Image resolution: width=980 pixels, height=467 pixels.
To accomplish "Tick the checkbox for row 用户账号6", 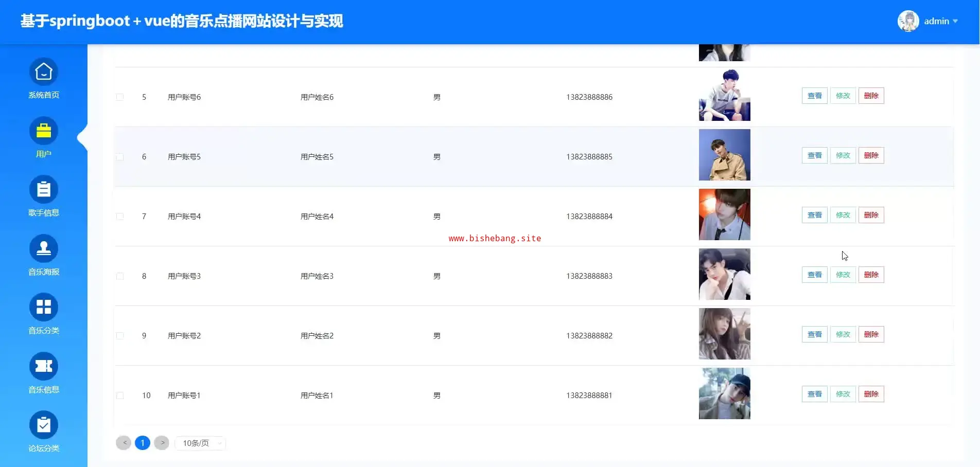I will 120,97.
